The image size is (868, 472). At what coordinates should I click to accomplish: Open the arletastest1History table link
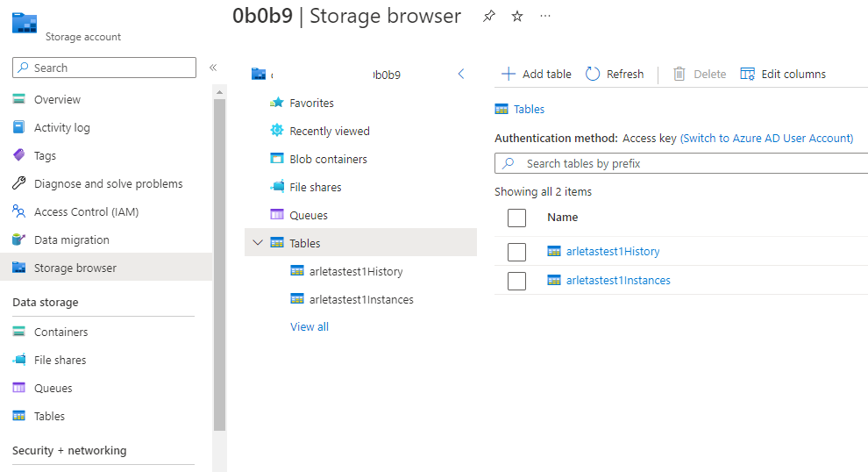click(x=613, y=252)
